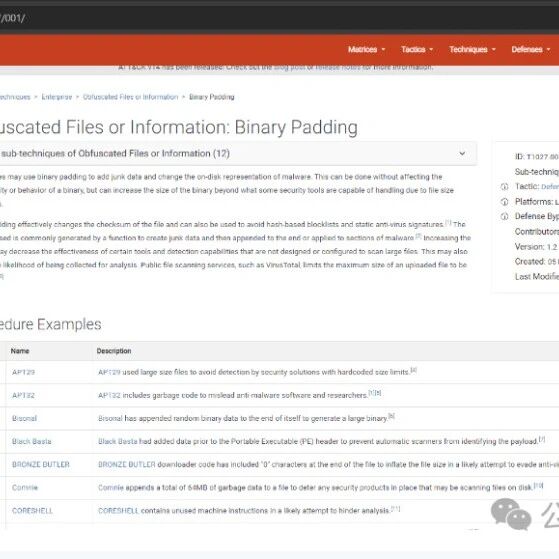The height and width of the screenshot is (559, 559).
Task: Click Comnie link in its description
Action: pos(111,487)
